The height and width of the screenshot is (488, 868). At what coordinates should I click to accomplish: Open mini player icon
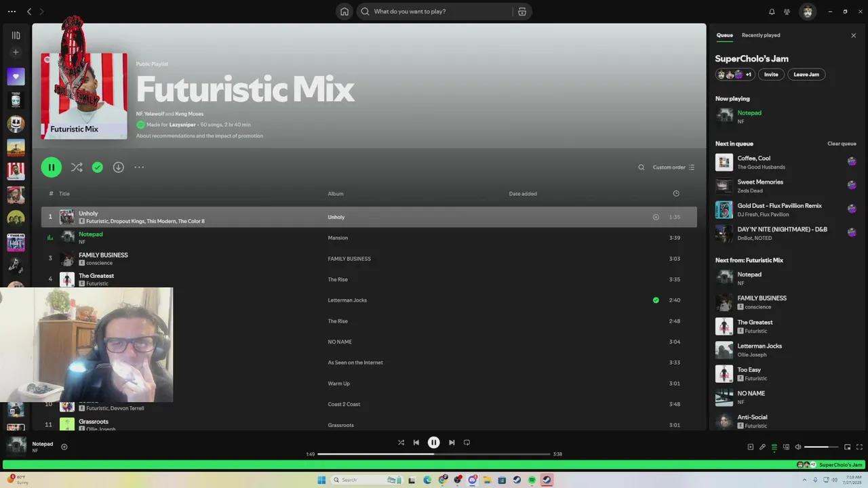(848, 447)
